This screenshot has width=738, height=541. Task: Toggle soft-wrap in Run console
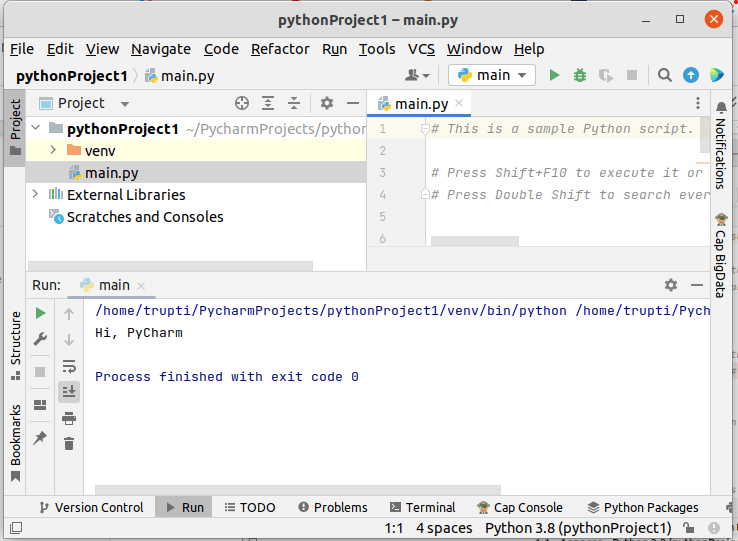click(x=69, y=366)
